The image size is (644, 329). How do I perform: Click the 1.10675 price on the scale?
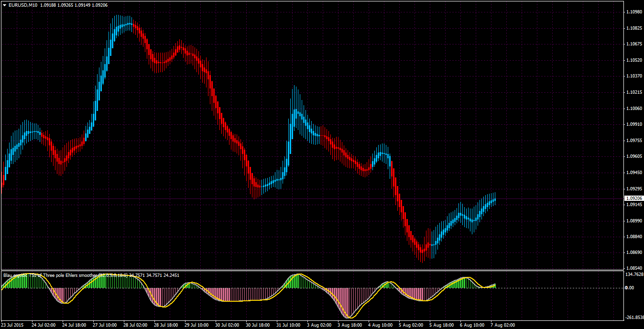pyautogui.click(x=634, y=44)
